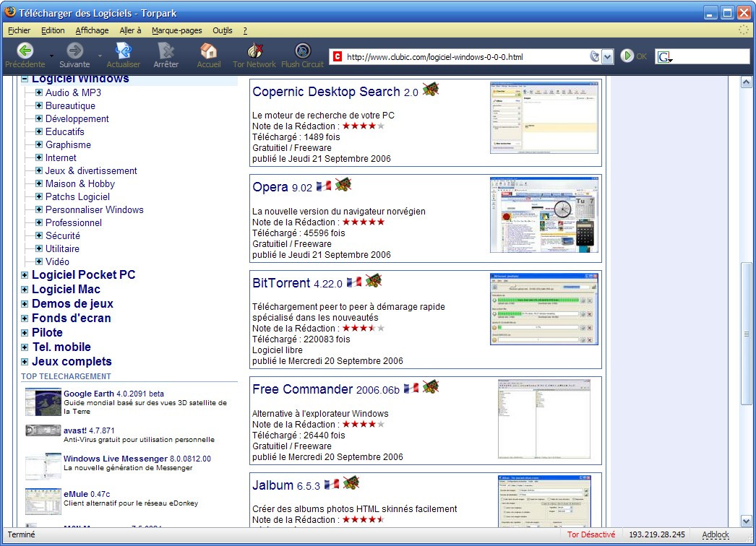Image resolution: width=756 pixels, height=546 pixels.
Task: Click the BitTorrent screenshot thumbnail
Action: coord(544,309)
